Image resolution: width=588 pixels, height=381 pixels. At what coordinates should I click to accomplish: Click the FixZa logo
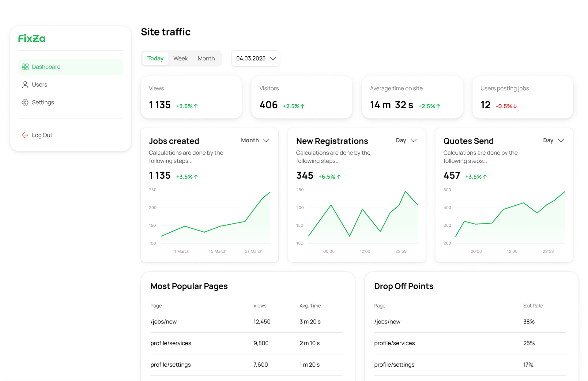tap(32, 39)
